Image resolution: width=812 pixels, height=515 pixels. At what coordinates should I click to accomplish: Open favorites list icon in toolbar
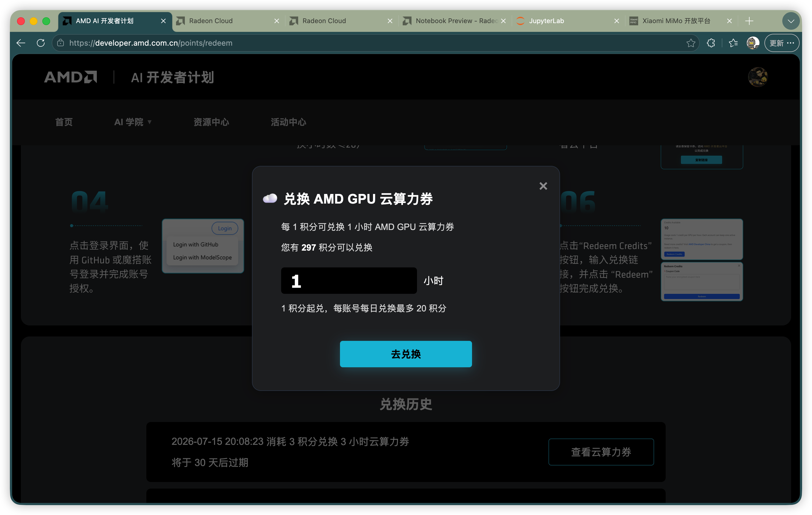pyautogui.click(x=733, y=43)
